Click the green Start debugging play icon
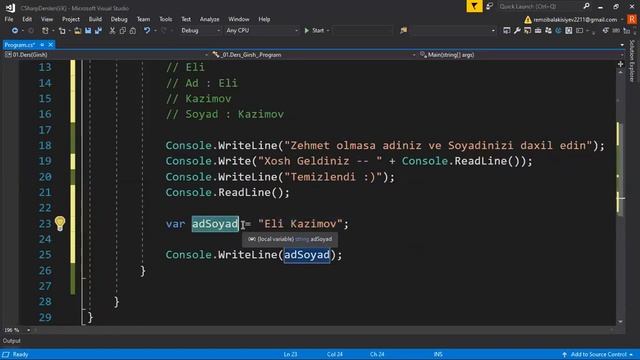Screen dimensions: 640x360 307,31
